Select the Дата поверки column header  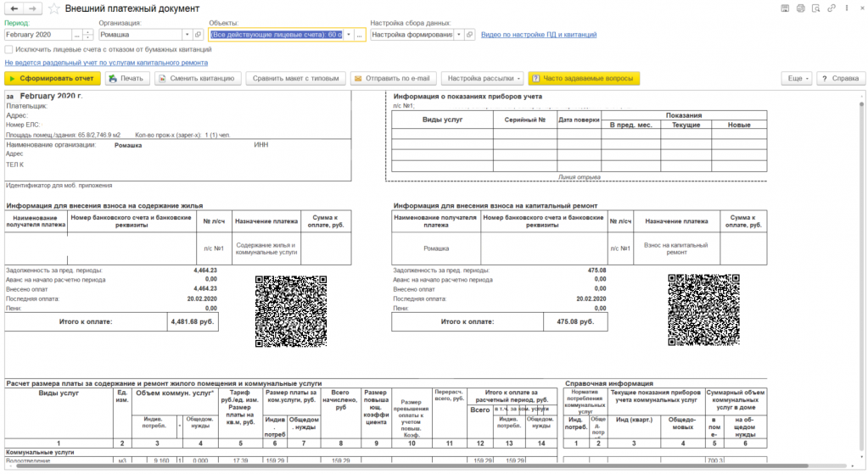pos(579,120)
